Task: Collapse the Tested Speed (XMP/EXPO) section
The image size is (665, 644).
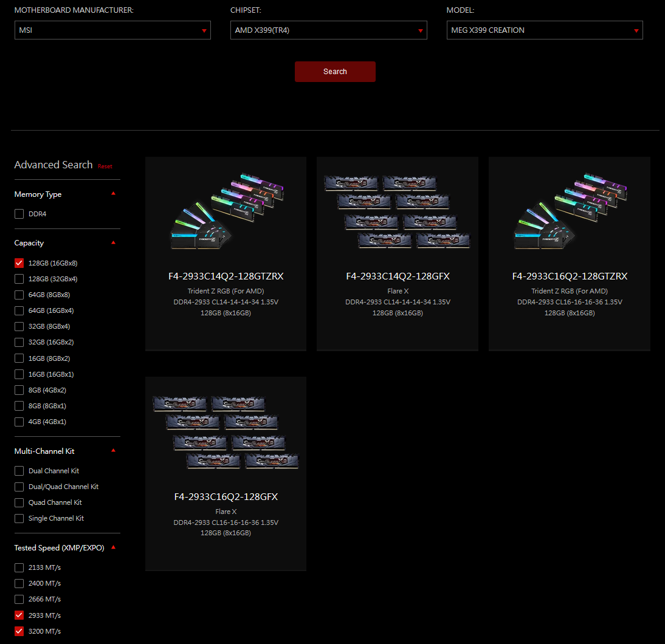Action: pyautogui.click(x=113, y=547)
